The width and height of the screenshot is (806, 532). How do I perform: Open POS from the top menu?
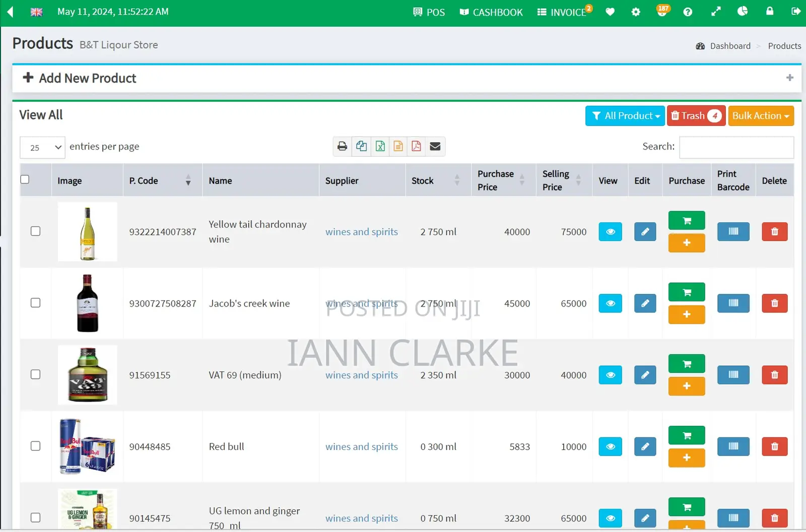tap(429, 12)
